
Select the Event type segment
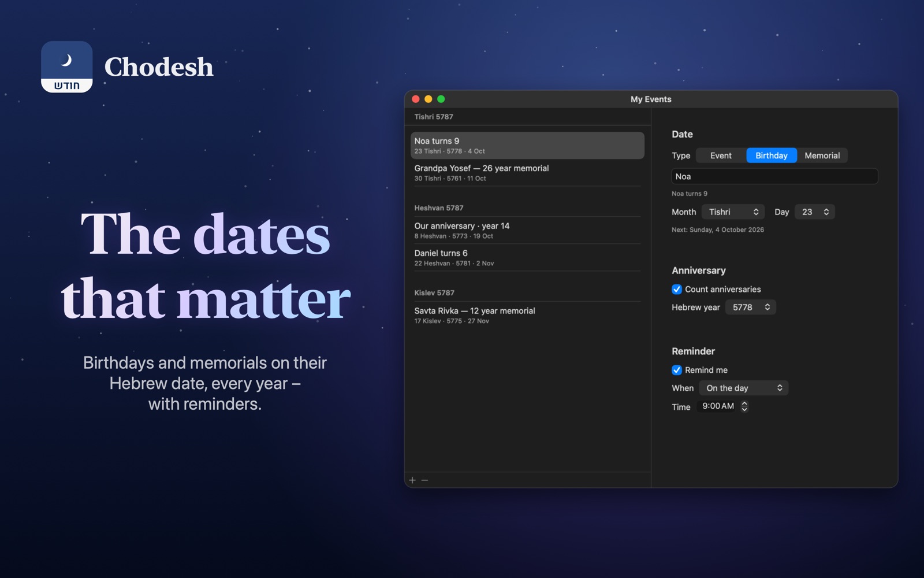coord(721,155)
